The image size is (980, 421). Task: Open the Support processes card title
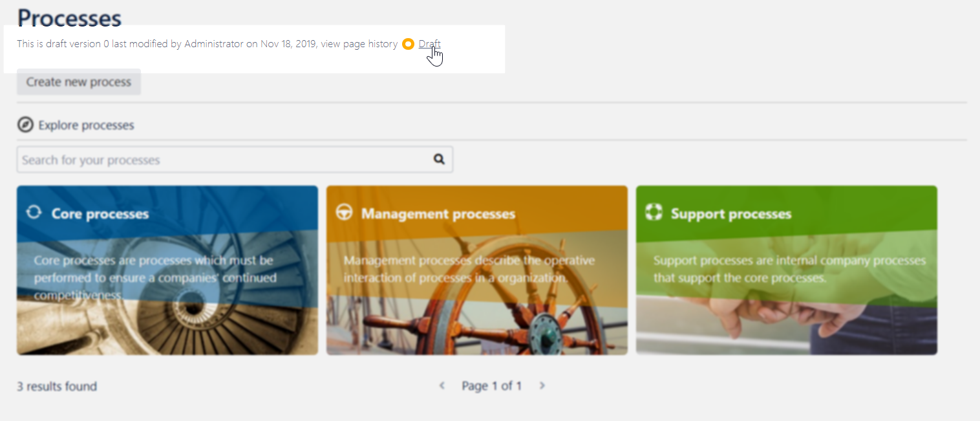click(x=730, y=214)
